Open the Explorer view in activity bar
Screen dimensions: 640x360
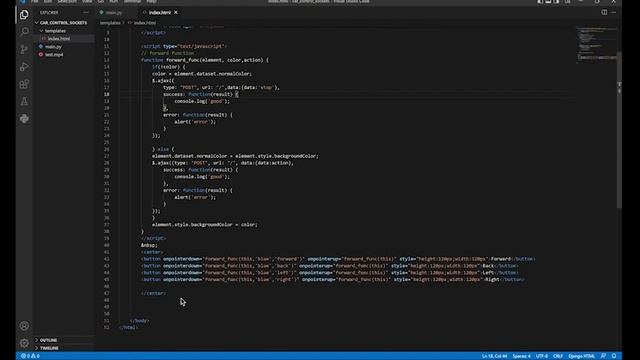pyautogui.click(x=24, y=15)
